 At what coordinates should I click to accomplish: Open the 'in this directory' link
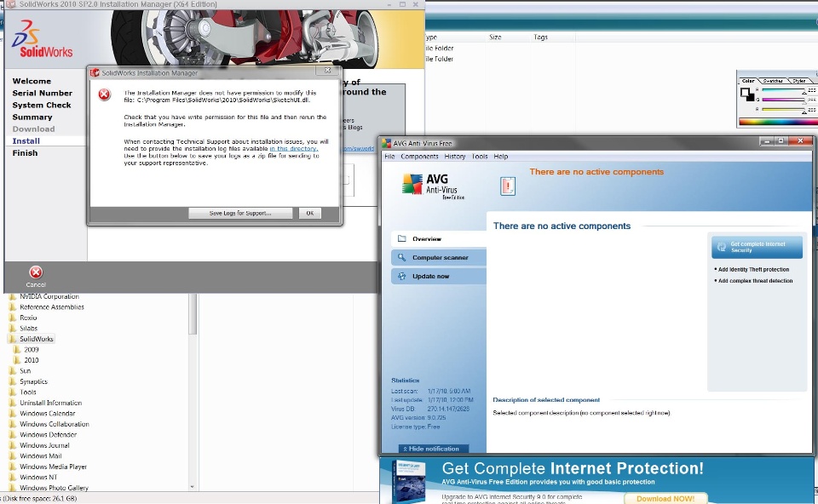(294, 148)
